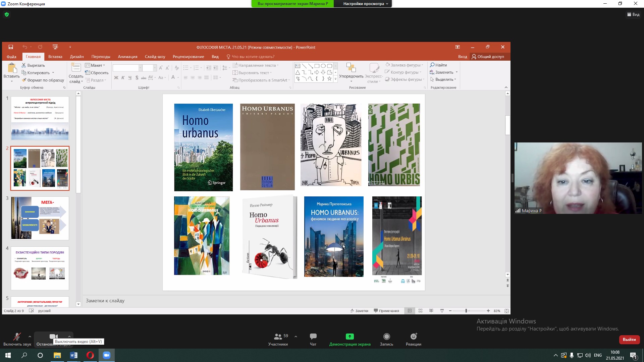Viewport: 644px width, 362px height.
Task: Open the Participants list in Zoom
Action: (278, 337)
